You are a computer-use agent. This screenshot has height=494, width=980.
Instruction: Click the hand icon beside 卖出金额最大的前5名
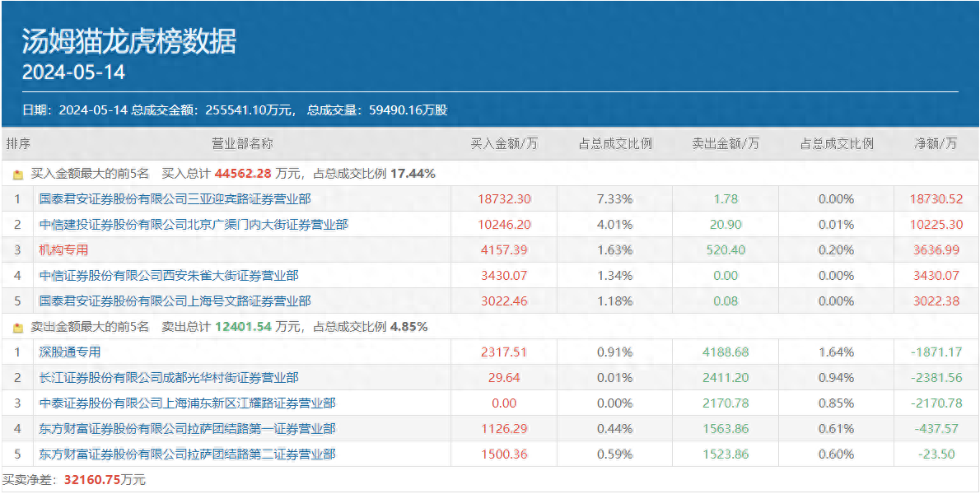[18, 327]
